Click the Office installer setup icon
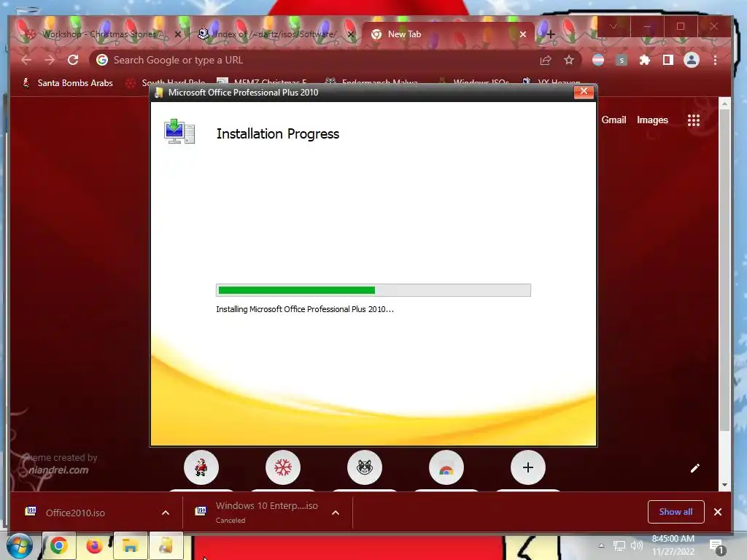Image resolution: width=747 pixels, height=560 pixels. (x=179, y=131)
